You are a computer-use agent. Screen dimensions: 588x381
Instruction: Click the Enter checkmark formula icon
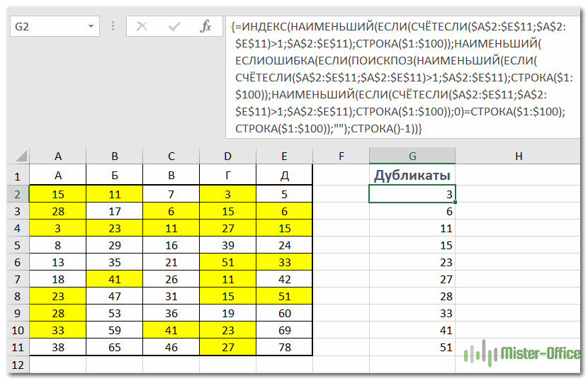tap(174, 27)
